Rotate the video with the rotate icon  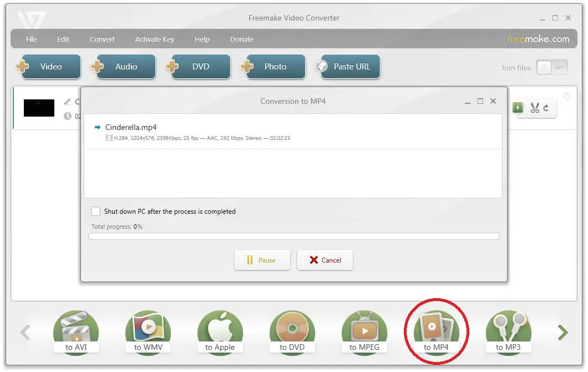point(546,108)
